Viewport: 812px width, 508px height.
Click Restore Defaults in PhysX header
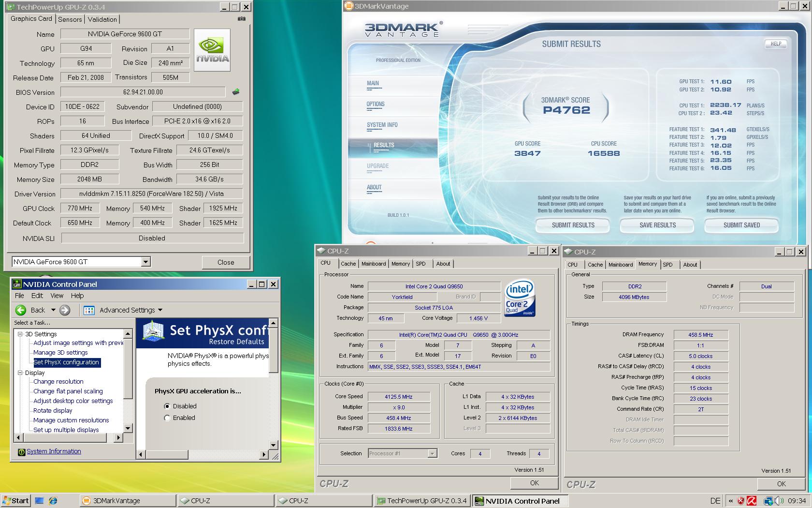click(x=236, y=342)
